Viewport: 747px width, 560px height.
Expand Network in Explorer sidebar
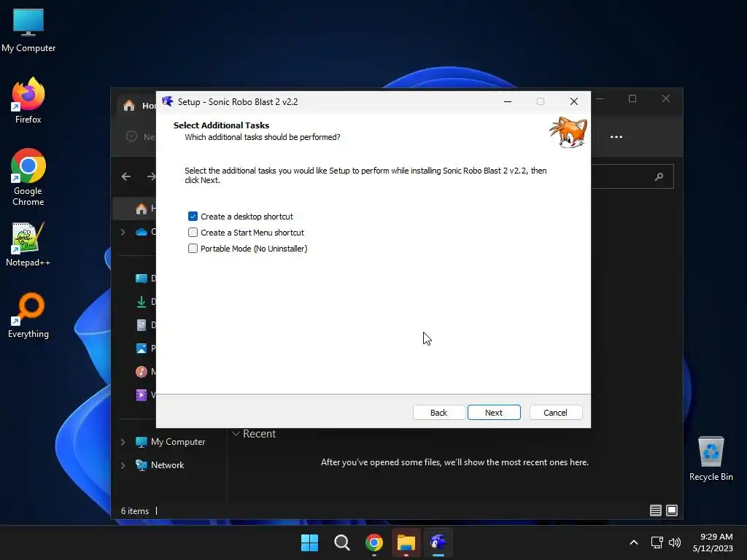click(x=123, y=465)
